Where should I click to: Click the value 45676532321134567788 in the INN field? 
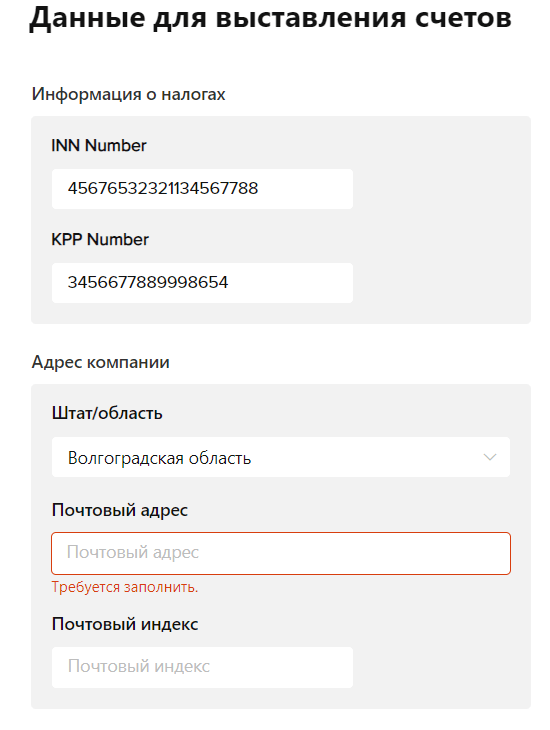point(163,189)
